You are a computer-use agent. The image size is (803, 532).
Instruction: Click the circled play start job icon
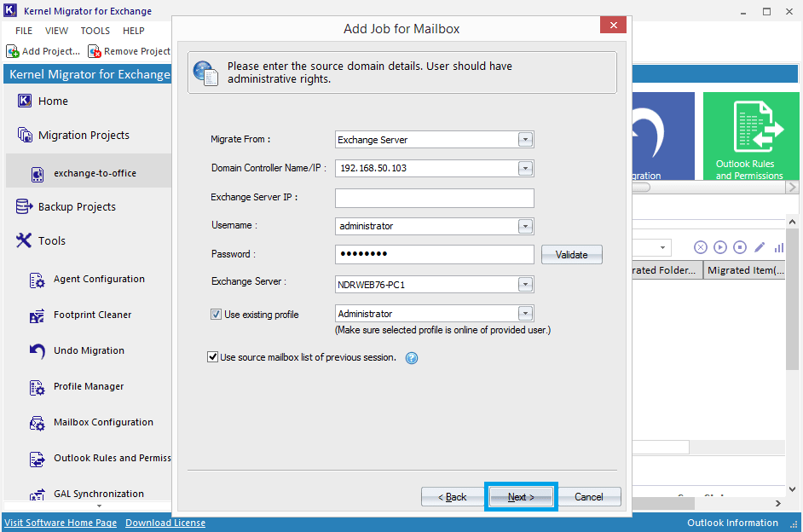click(x=720, y=247)
